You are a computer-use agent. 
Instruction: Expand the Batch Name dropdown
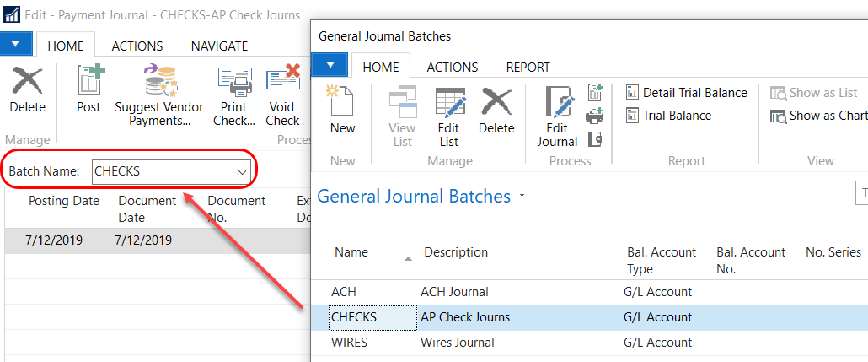tap(242, 171)
